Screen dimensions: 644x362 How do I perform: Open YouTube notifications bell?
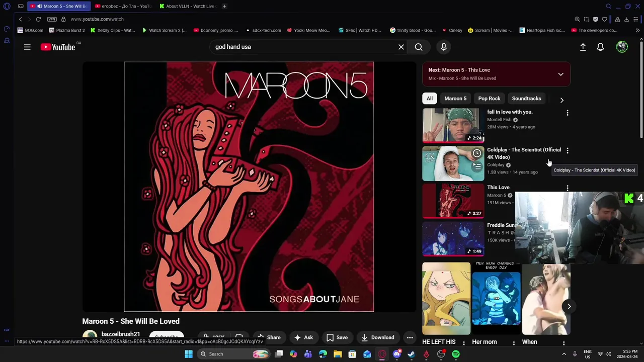(x=600, y=47)
